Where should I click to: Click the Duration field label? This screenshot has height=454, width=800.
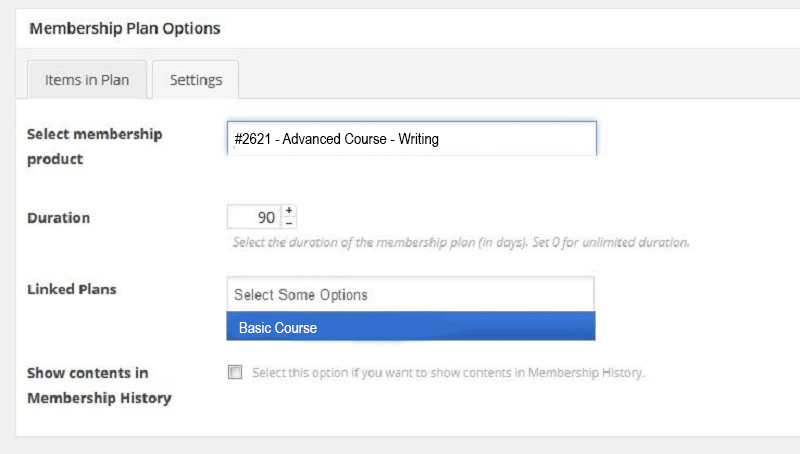(58, 218)
